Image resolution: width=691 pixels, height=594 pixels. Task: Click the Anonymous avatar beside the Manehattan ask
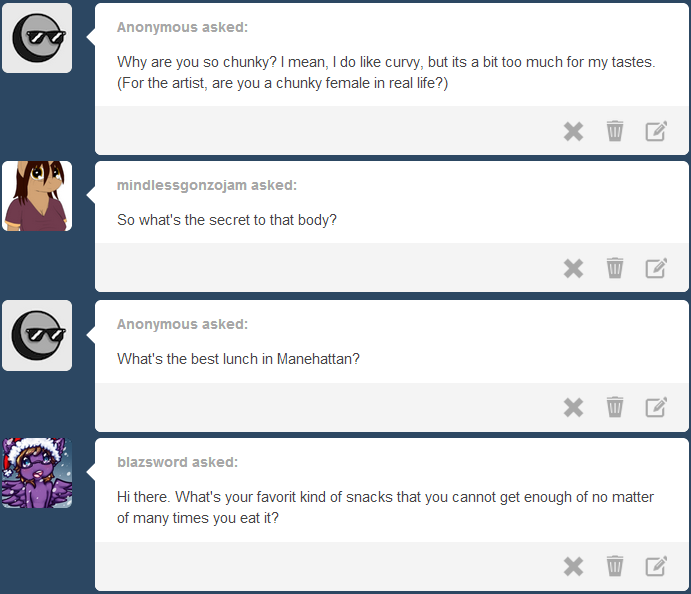[37, 335]
